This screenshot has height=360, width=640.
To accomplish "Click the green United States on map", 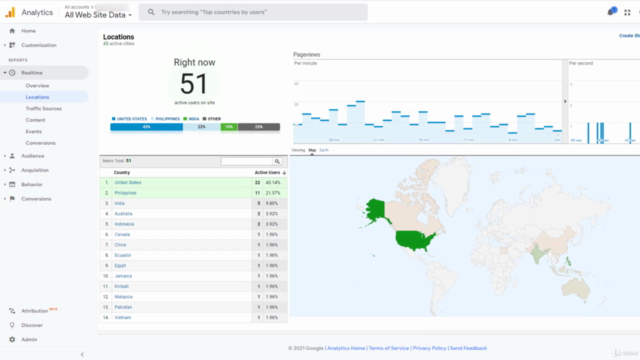I will (414, 240).
